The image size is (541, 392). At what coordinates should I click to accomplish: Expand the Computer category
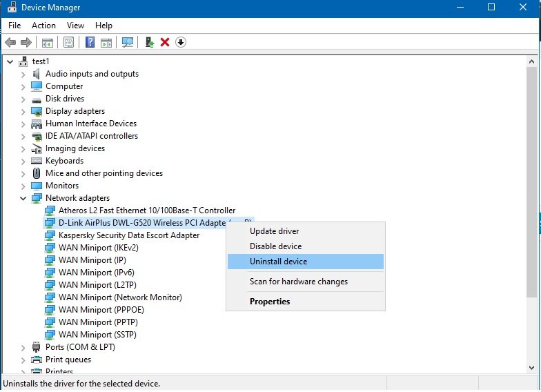tap(23, 87)
